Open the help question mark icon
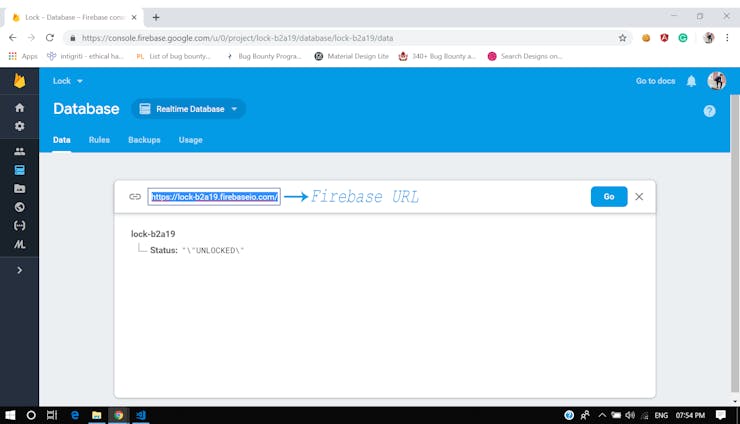740x424 pixels. tap(709, 111)
